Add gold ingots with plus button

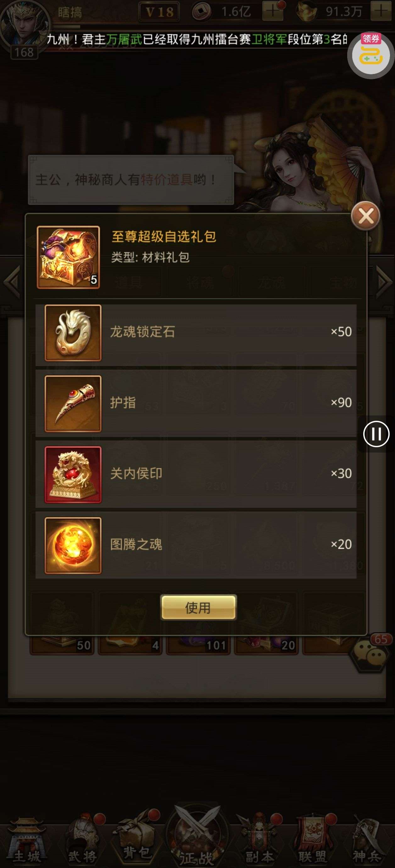pos(381,11)
